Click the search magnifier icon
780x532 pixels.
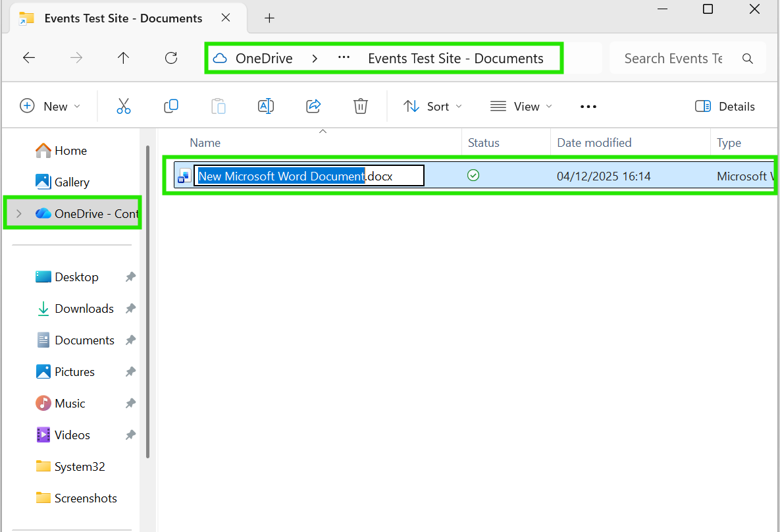(747, 59)
